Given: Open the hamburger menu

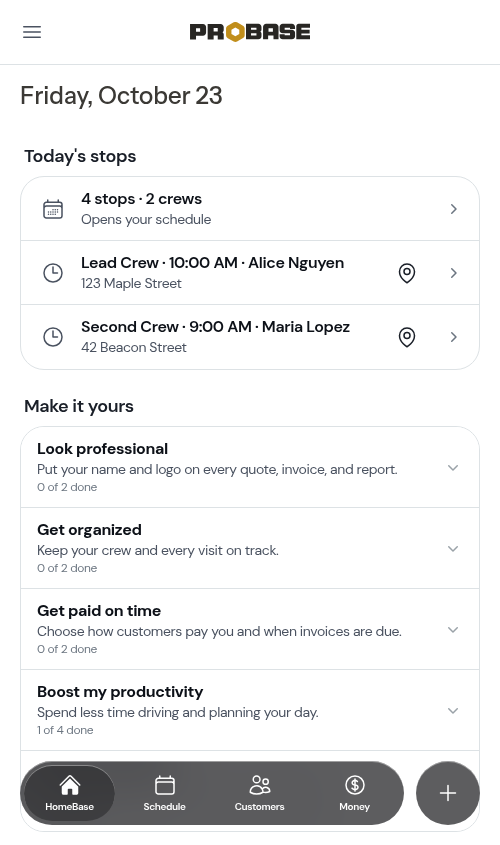Looking at the screenshot, I should coord(32,32).
